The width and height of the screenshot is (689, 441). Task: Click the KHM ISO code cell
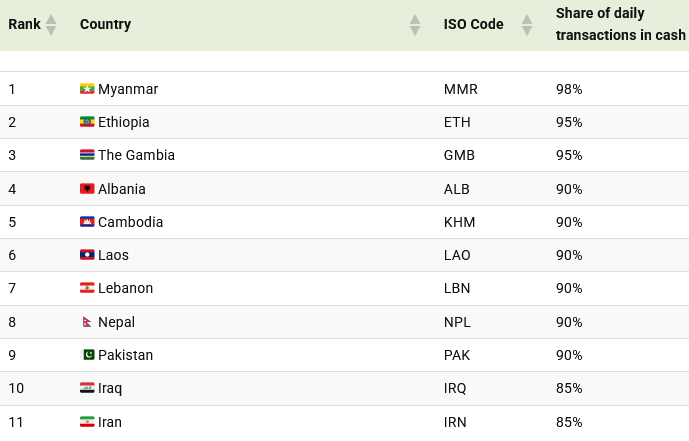460,222
